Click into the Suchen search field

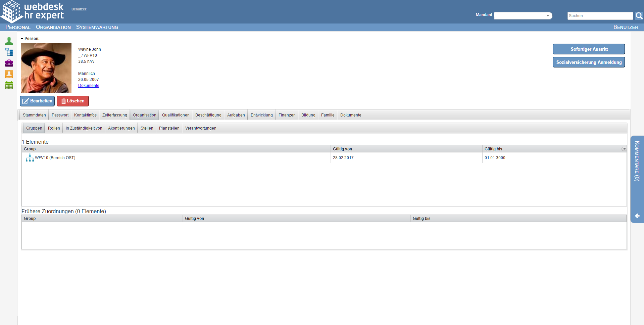[600, 16]
